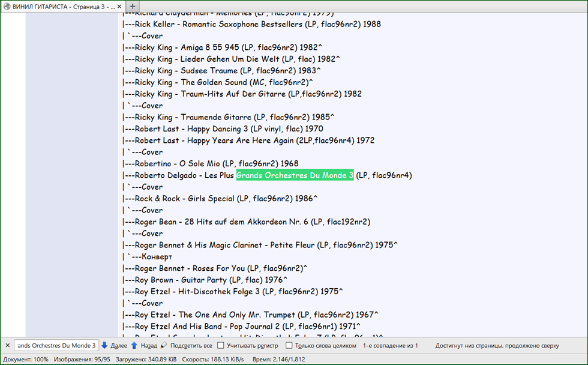Toggle Подсветить все highlight option
The height and width of the screenshot is (365, 588).
[187, 346]
